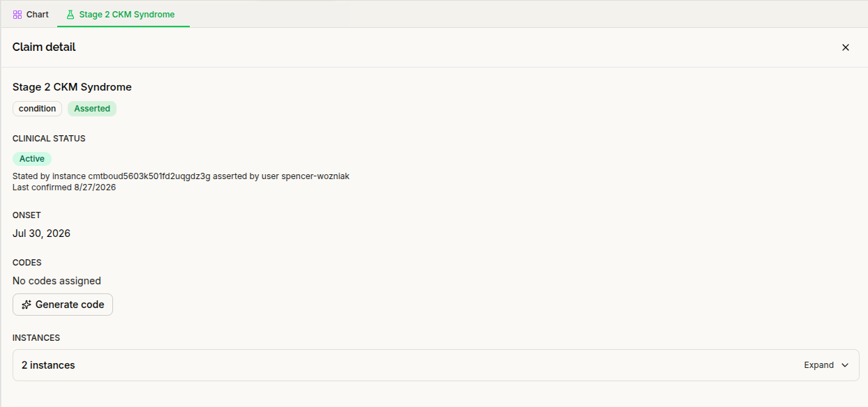Click the condition tag

click(x=38, y=109)
